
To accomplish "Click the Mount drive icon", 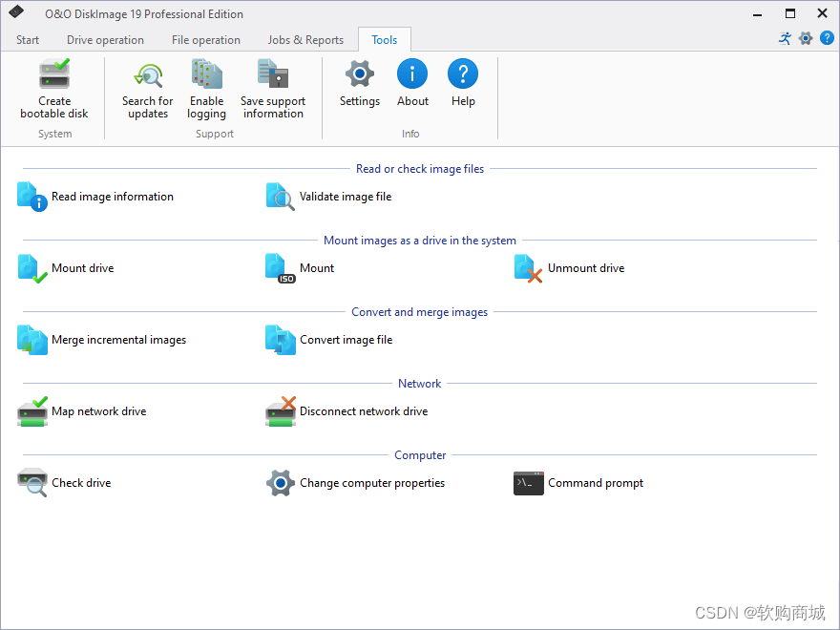I will (x=32, y=268).
